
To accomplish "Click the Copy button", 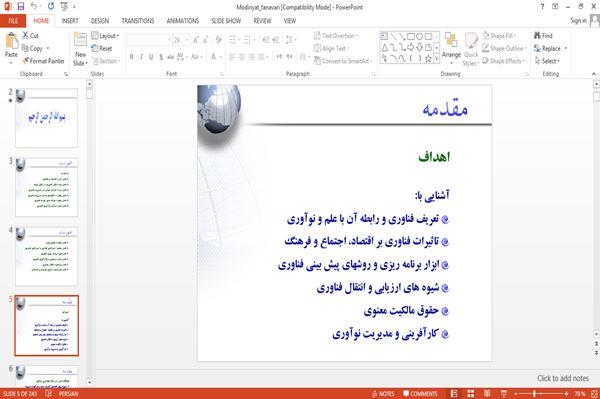I will 36,48.
